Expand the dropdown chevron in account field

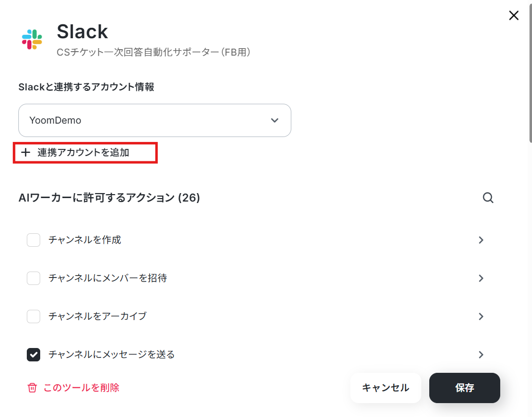274,120
